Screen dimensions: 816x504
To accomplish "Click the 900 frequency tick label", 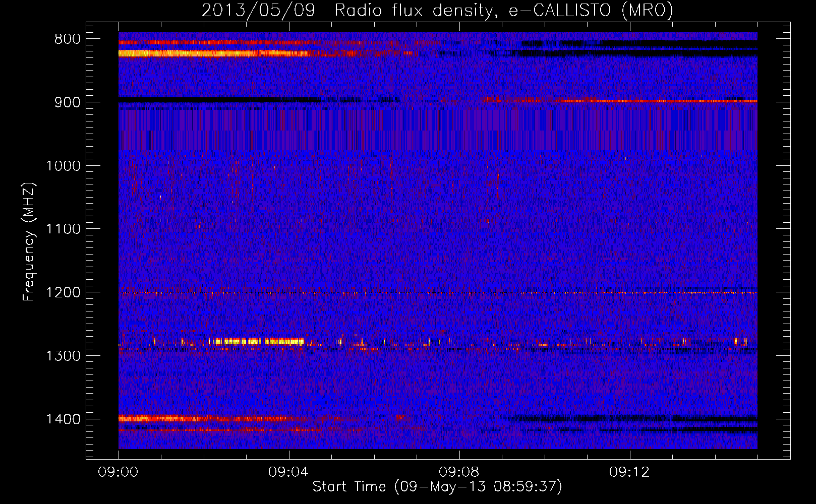I will coord(67,102).
